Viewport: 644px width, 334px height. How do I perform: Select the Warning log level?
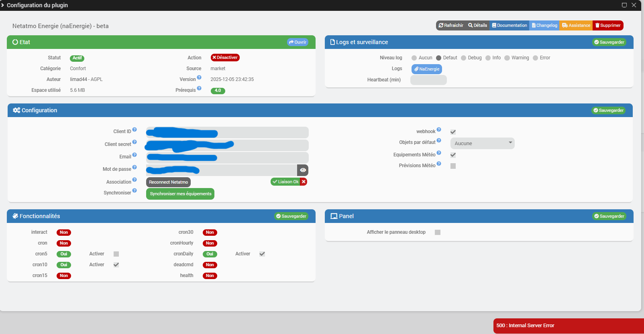tap(507, 58)
